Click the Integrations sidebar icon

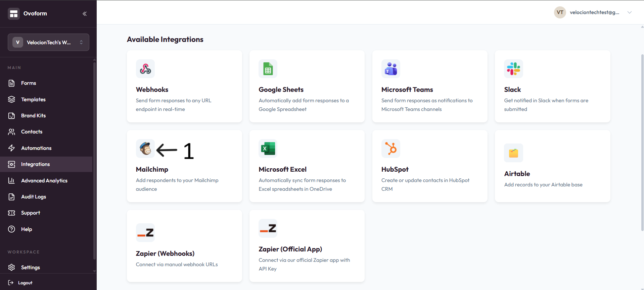(x=12, y=164)
